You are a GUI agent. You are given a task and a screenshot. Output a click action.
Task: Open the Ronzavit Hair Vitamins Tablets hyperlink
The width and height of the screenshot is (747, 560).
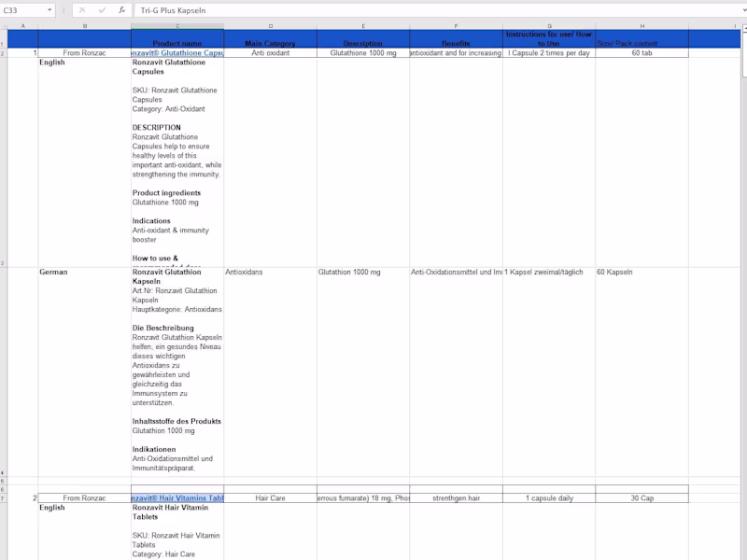tap(177, 498)
